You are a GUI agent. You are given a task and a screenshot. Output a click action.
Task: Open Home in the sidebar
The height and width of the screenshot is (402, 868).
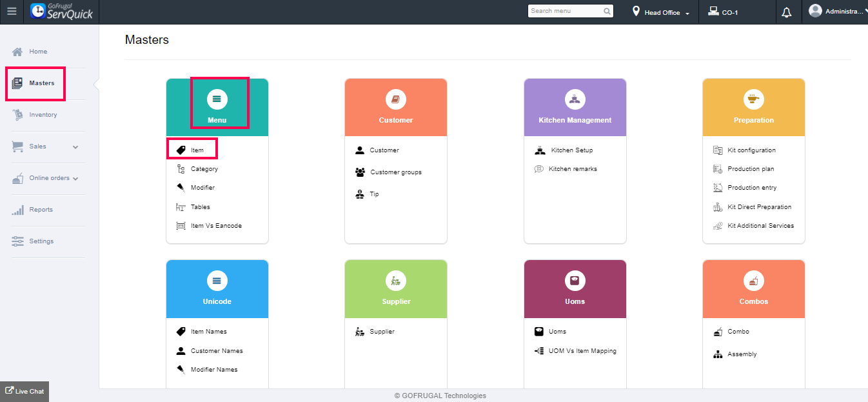click(38, 52)
